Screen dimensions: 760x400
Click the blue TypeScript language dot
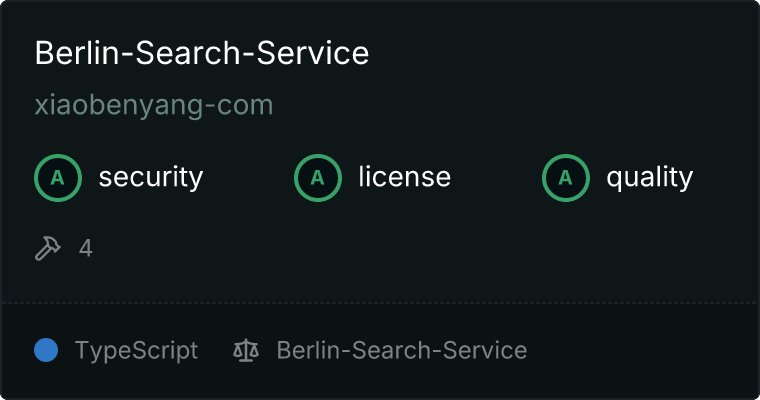tap(46, 350)
